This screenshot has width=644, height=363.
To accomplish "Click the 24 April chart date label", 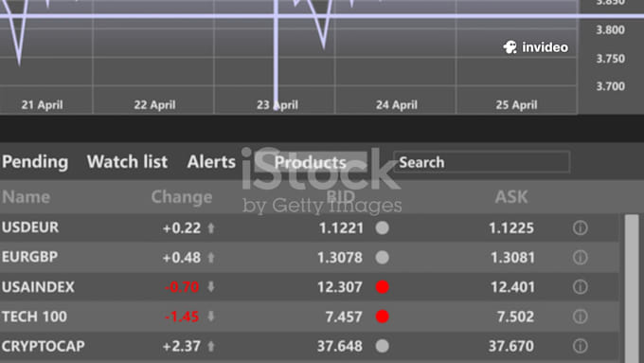I will click(x=397, y=105).
